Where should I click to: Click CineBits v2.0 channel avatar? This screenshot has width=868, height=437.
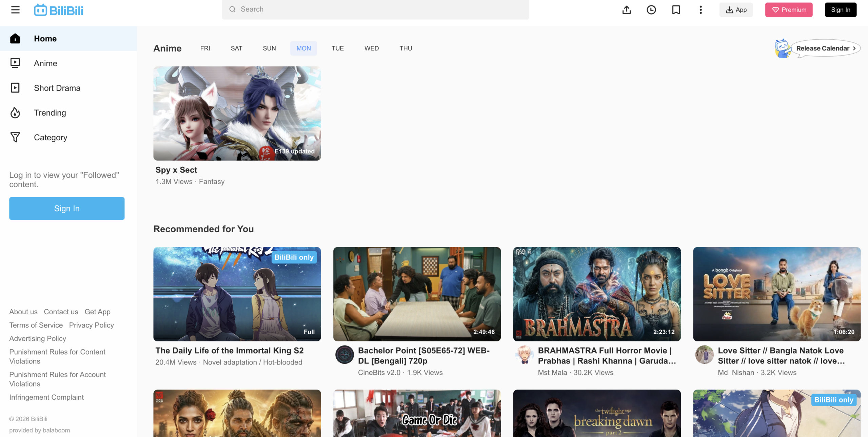(x=344, y=355)
